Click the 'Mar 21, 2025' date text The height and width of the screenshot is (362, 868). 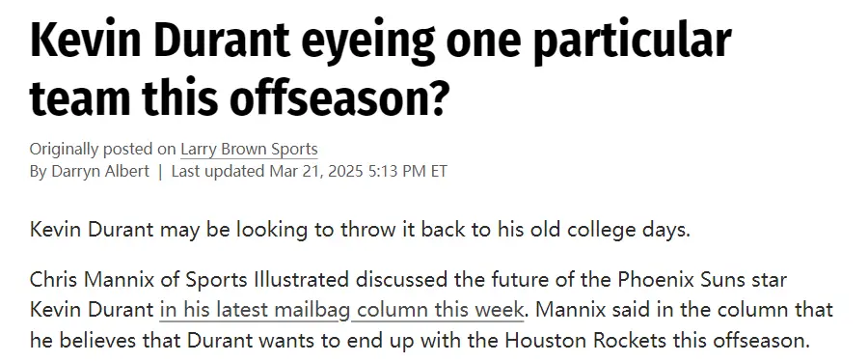pos(316,171)
